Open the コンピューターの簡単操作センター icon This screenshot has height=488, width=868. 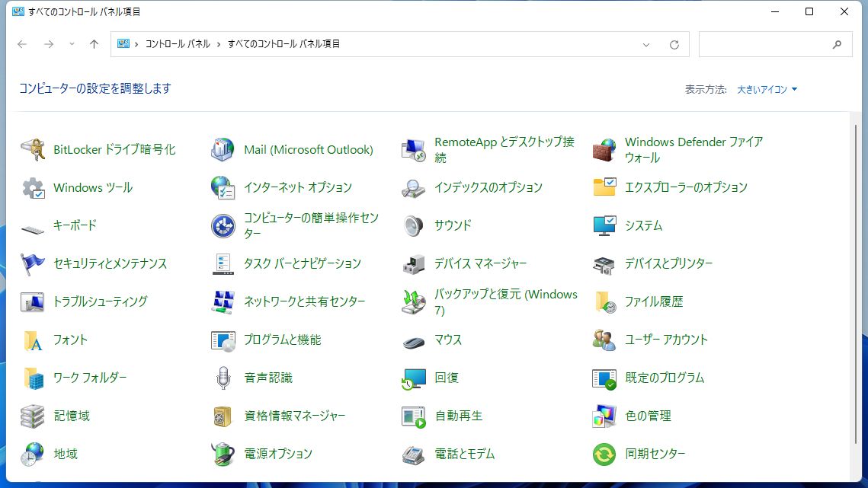pos(223,226)
